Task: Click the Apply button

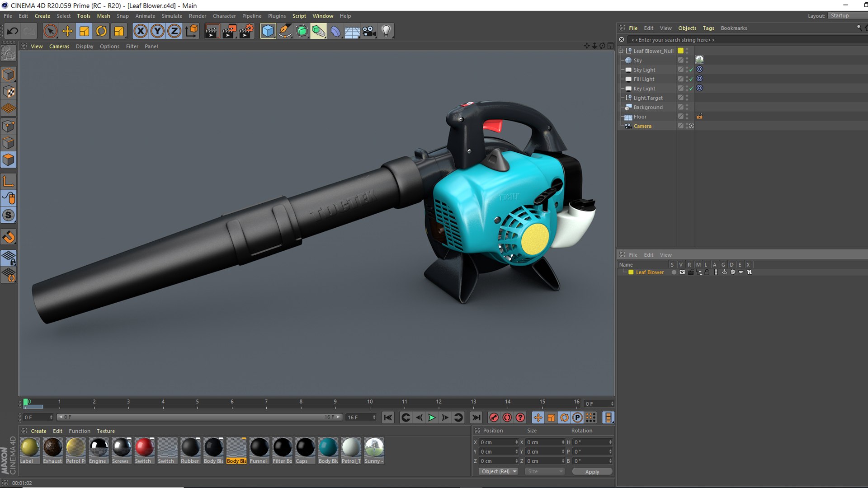Action: point(592,471)
